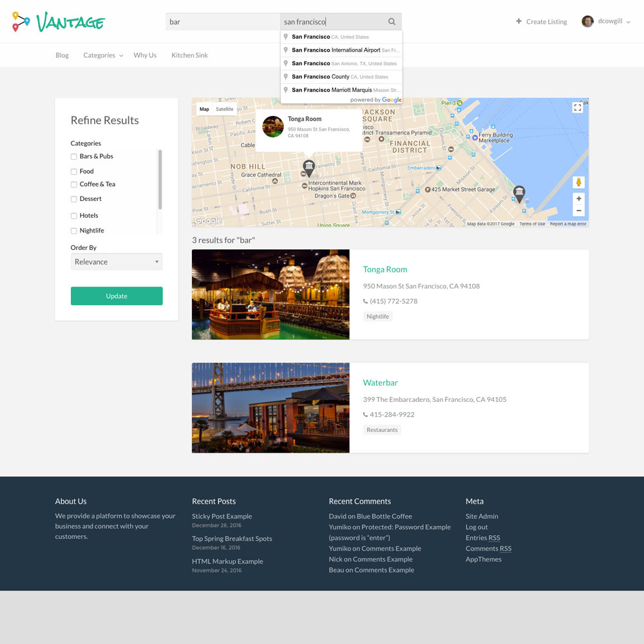
Task: Zoom out on the map
Action: (x=578, y=211)
